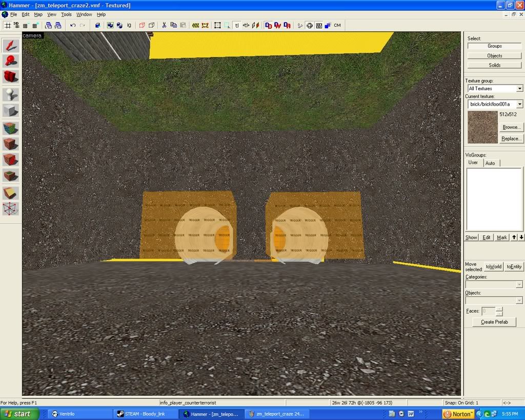Image resolution: width=525 pixels, height=420 pixels.
Task: Click the current texture preview thumbnail
Action: tap(482, 127)
